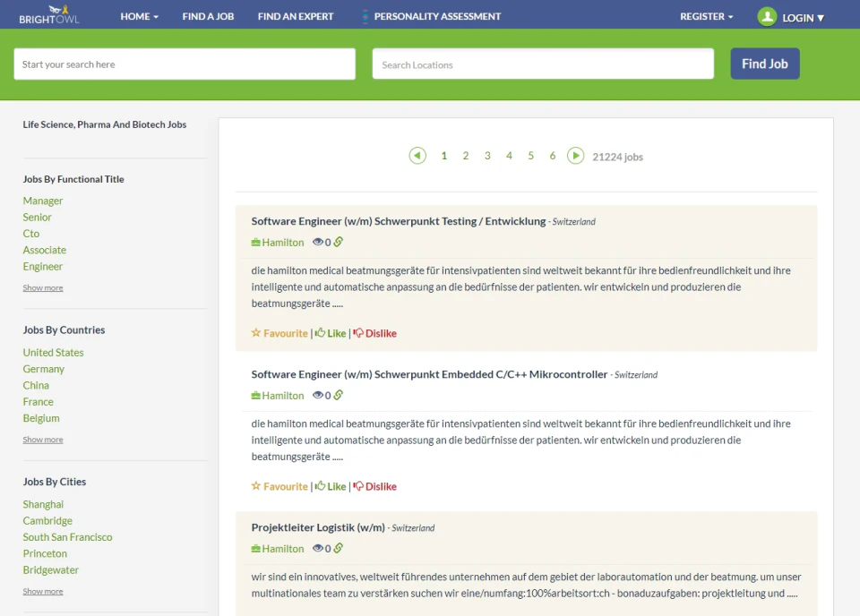
Task: Click the Search Locations input field
Action: pyautogui.click(x=542, y=64)
